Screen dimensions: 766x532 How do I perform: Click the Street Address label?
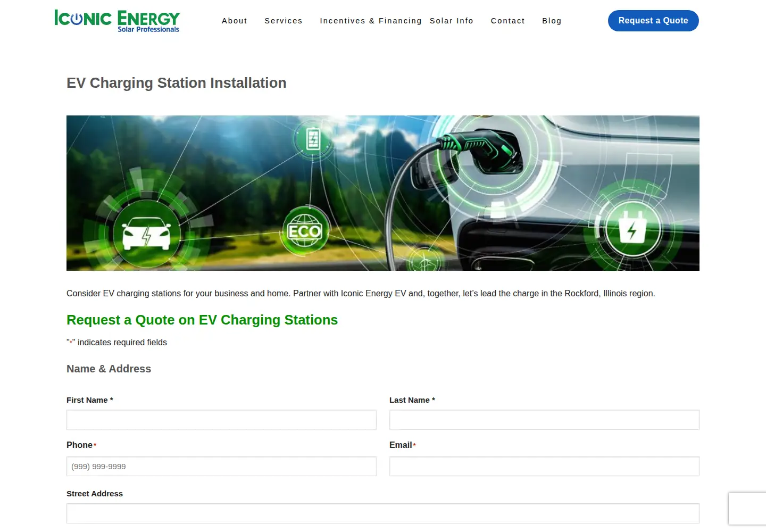tap(95, 494)
